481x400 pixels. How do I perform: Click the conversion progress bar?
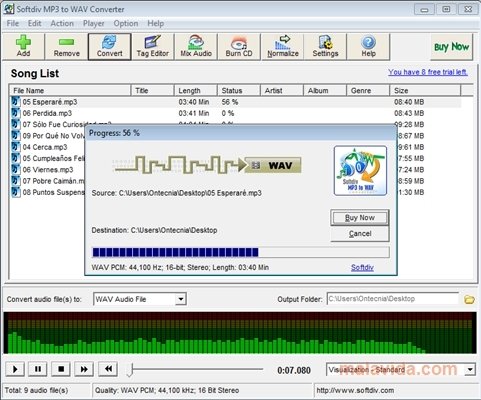pyautogui.click(x=240, y=252)
